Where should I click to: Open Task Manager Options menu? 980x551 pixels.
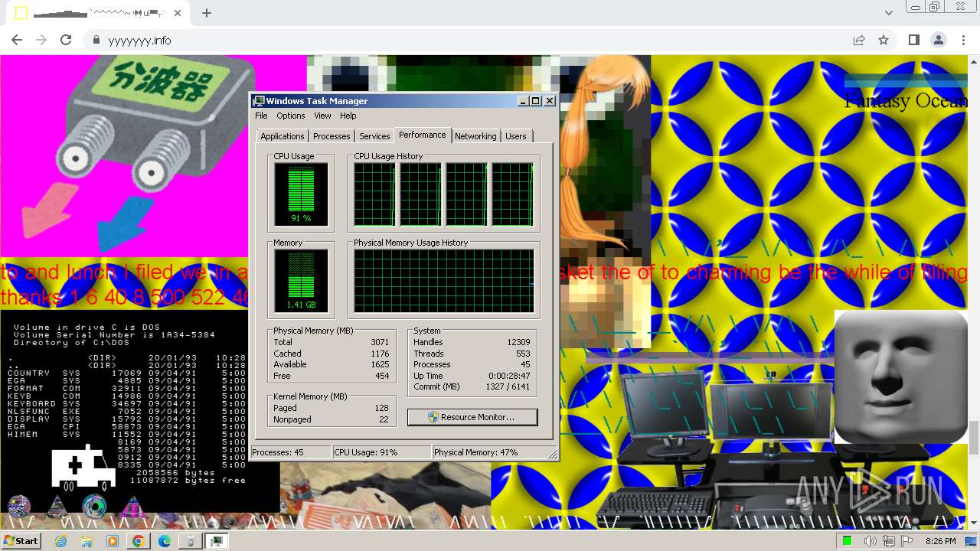(x=291, y=116)
